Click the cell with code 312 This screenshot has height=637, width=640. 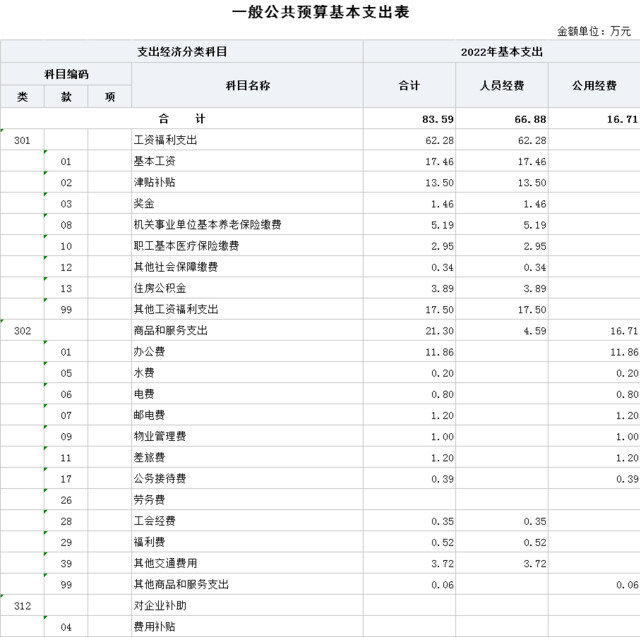(x=23, y=605)
